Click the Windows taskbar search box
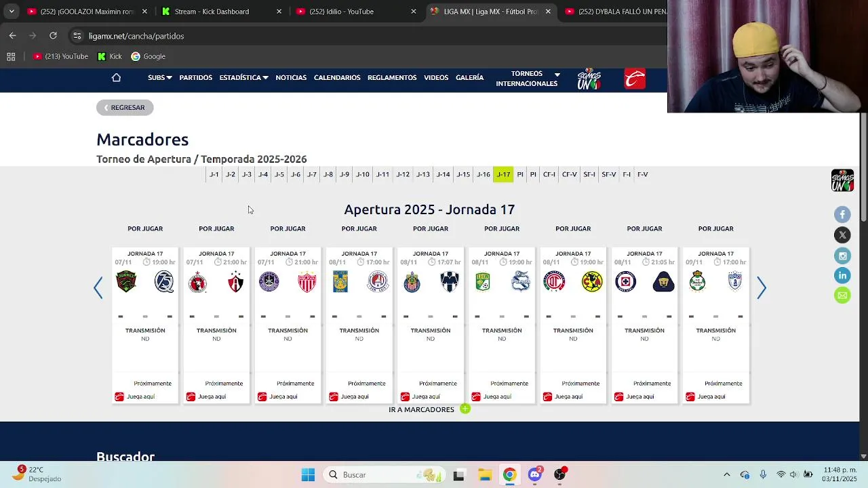 pyautogui.click(x=384, y=474)
